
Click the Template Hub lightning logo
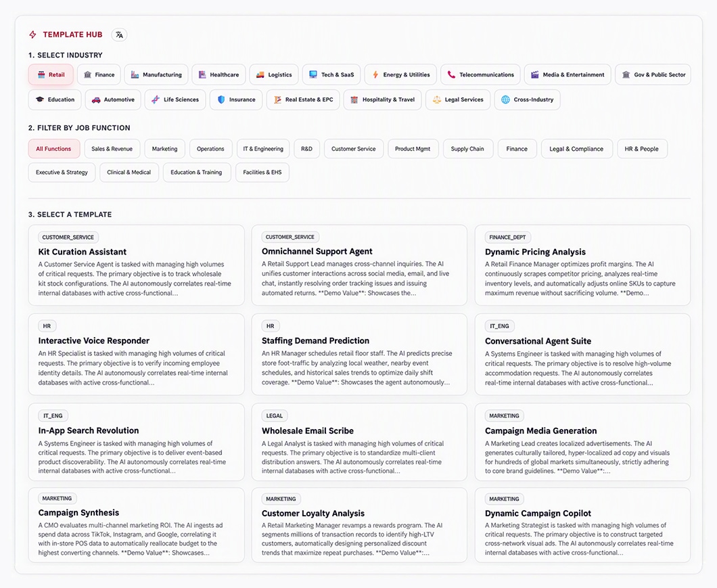point(33,35)
